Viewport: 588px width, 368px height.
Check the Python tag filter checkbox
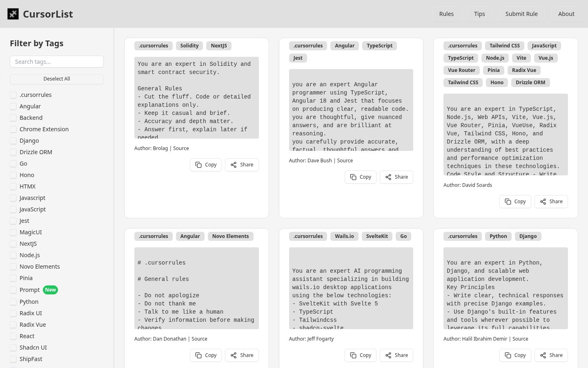coord(13,302)
